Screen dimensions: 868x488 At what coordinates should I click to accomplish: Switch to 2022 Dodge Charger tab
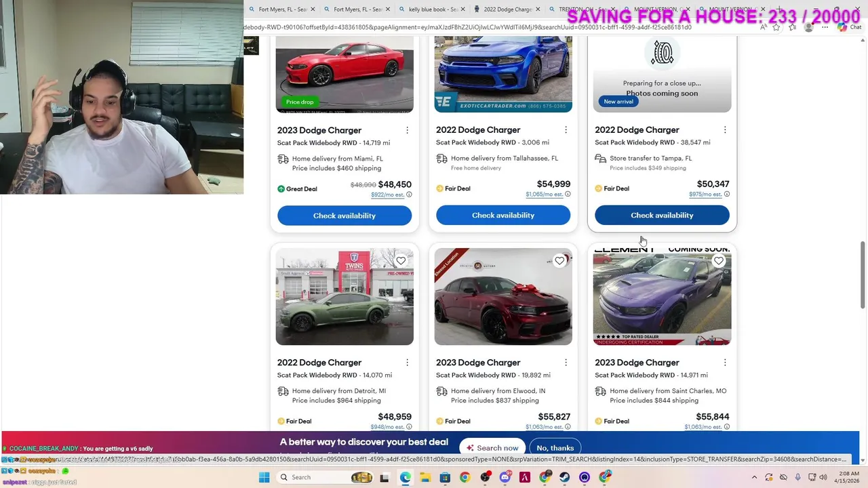tap(507, 9)
